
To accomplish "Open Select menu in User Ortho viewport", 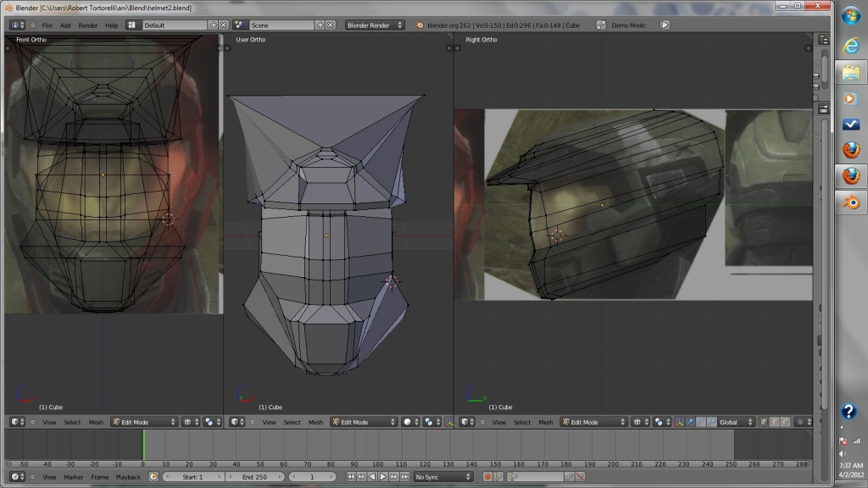I will click(292, 422).
